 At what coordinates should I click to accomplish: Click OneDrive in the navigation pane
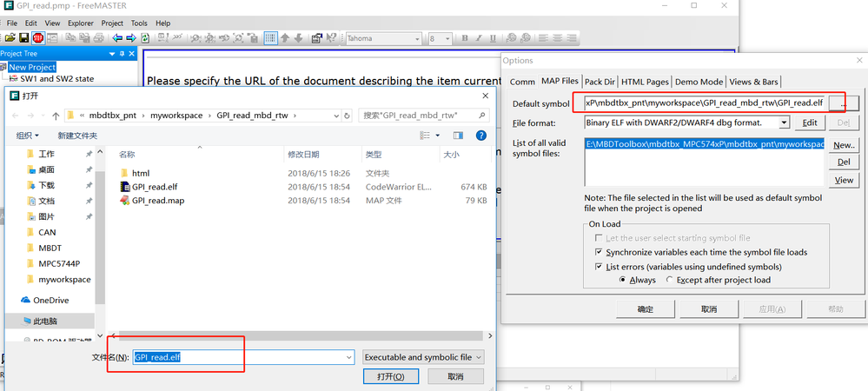coord(51,300)
